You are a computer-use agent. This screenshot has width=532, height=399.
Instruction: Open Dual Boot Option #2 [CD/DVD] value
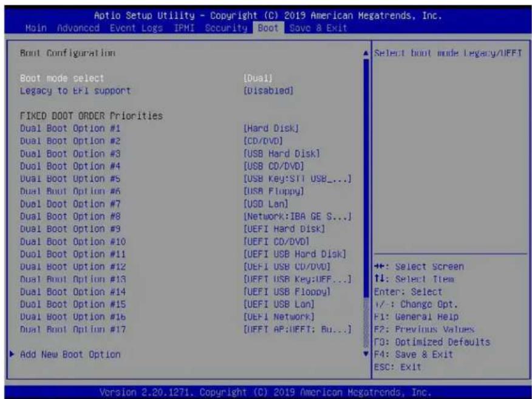263,141
